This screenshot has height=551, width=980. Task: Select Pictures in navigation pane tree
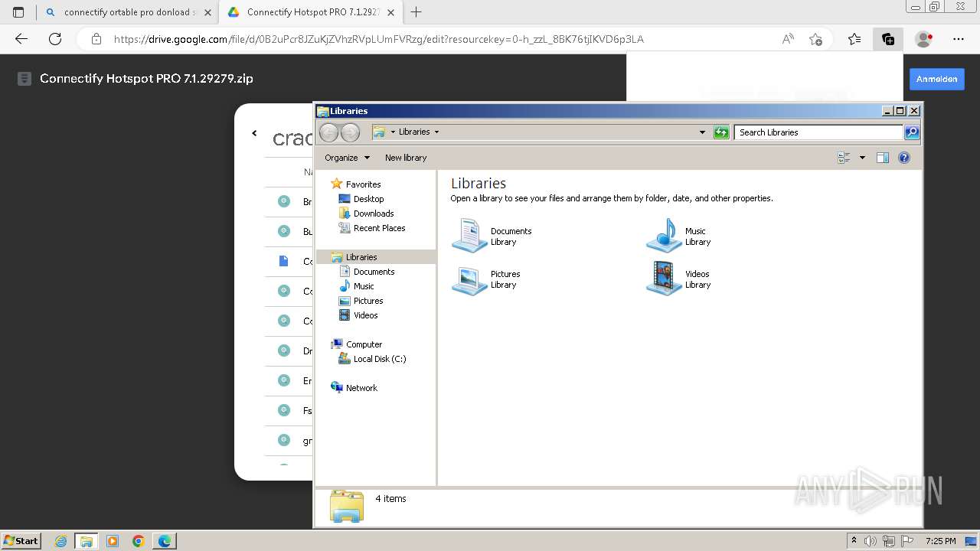coord(368,301)
